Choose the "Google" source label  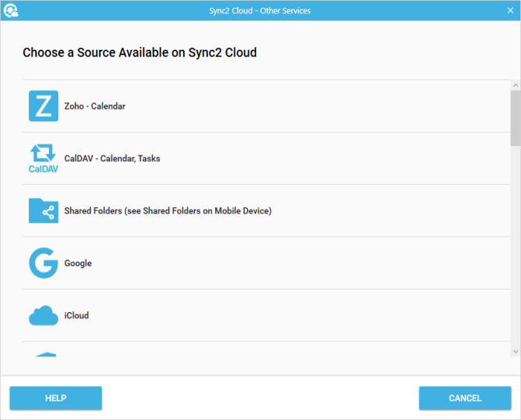point(78,263)
